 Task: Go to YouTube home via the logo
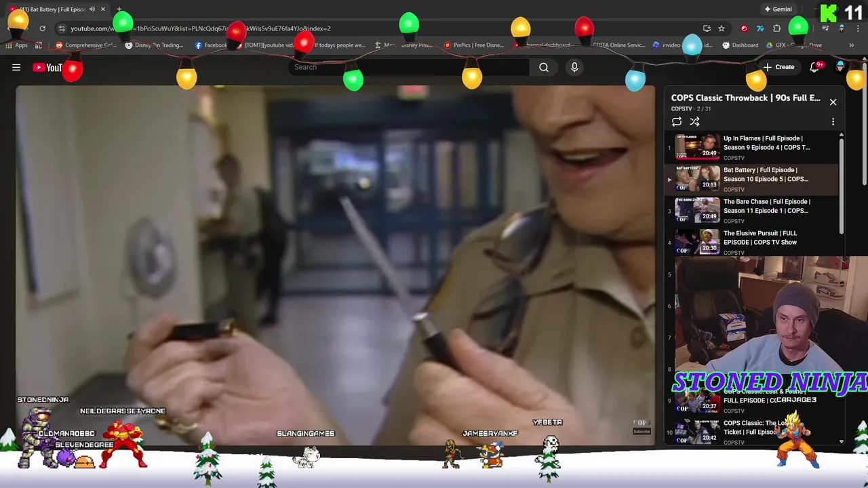click(x=47, y=67)
